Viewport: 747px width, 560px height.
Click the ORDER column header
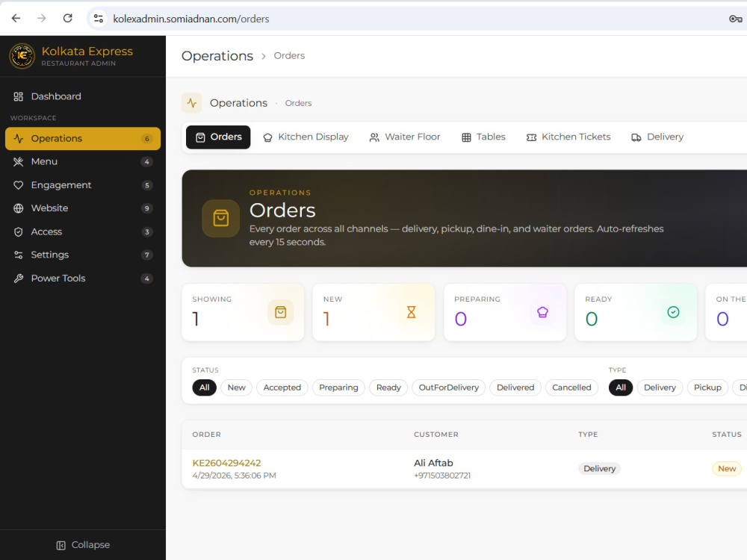coord(207,435)
